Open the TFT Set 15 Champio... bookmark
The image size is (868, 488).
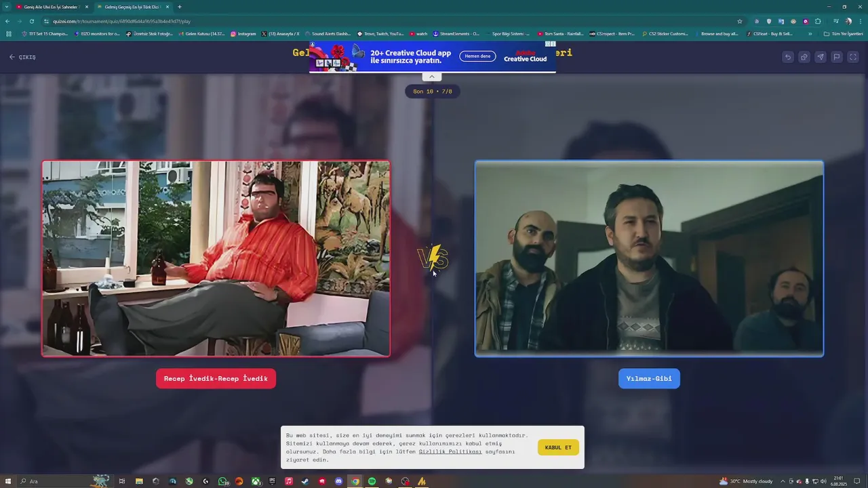45,34
